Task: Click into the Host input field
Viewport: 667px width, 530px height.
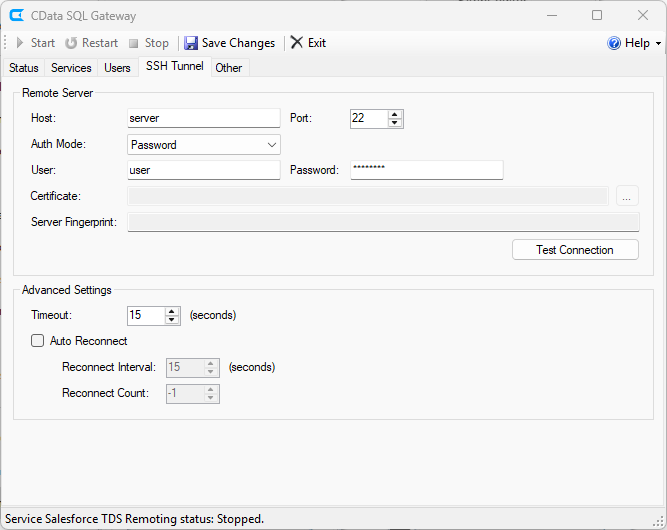Action: click(x=204, y=118)
